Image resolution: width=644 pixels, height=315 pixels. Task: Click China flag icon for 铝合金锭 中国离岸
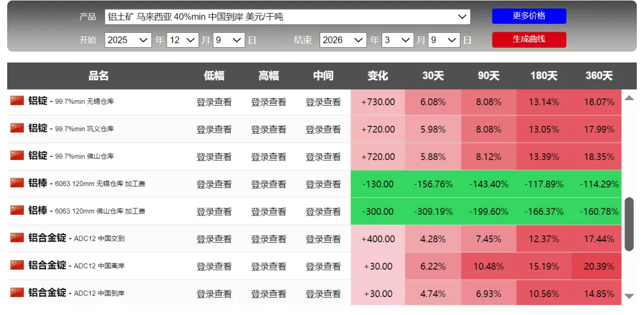[17, 265]
